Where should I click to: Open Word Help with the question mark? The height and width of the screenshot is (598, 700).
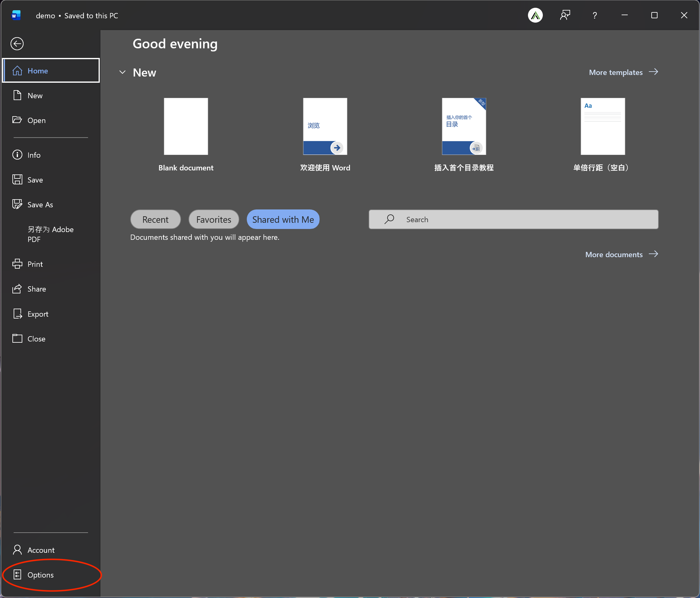click(595, 15)
